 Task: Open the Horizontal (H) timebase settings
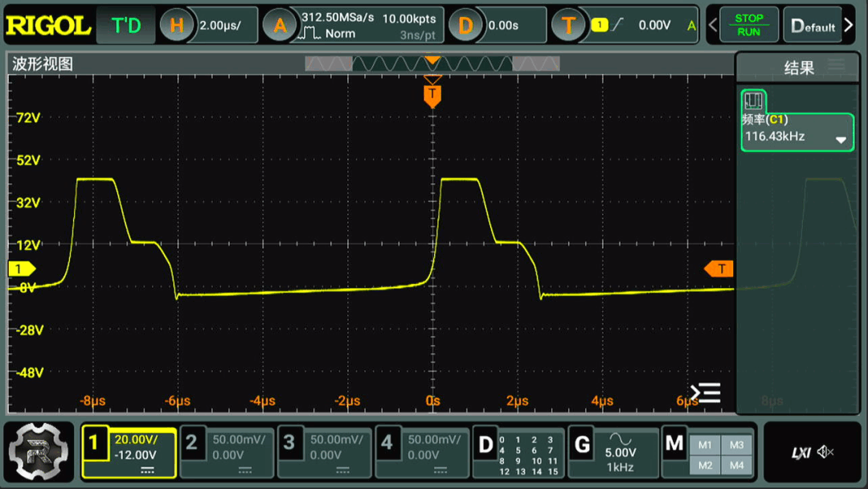(x=176, y=25)
